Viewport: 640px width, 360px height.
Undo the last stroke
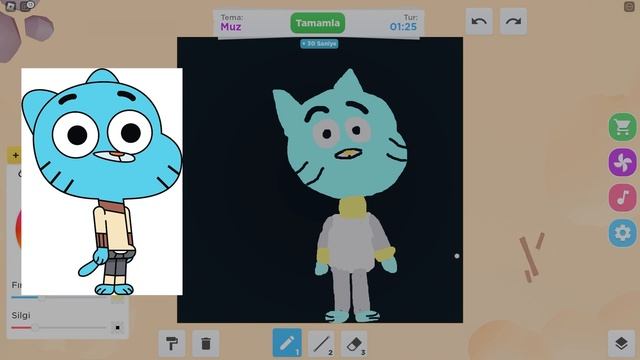pos(479,21)
